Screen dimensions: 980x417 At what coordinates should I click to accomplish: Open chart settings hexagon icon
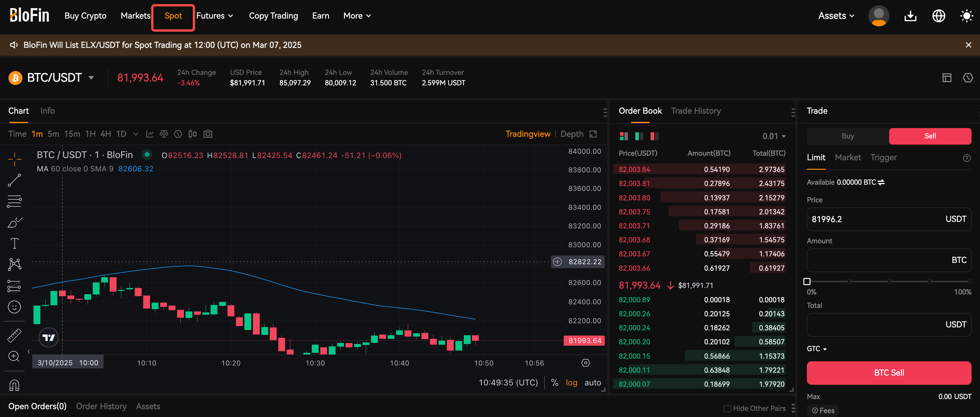click(178, 134)
